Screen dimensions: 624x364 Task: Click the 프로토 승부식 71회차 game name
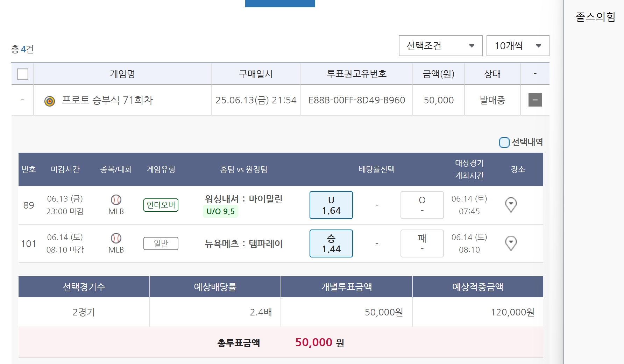coord(107,100)
